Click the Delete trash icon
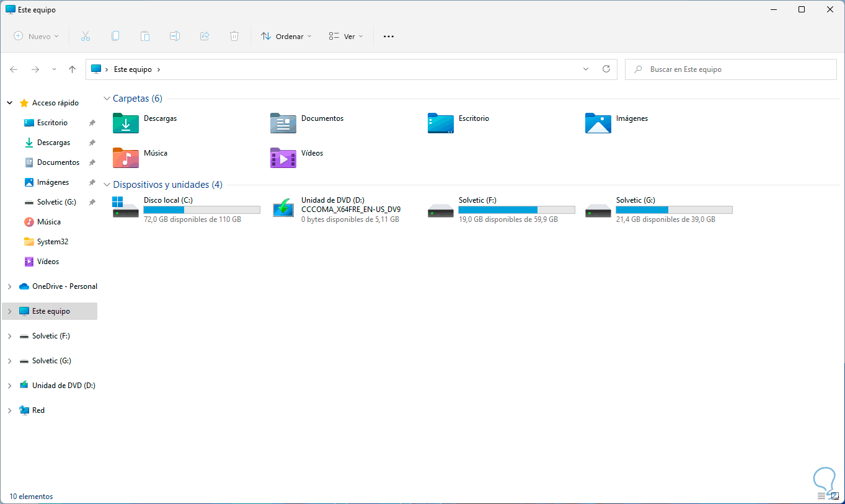 [234, 37]
